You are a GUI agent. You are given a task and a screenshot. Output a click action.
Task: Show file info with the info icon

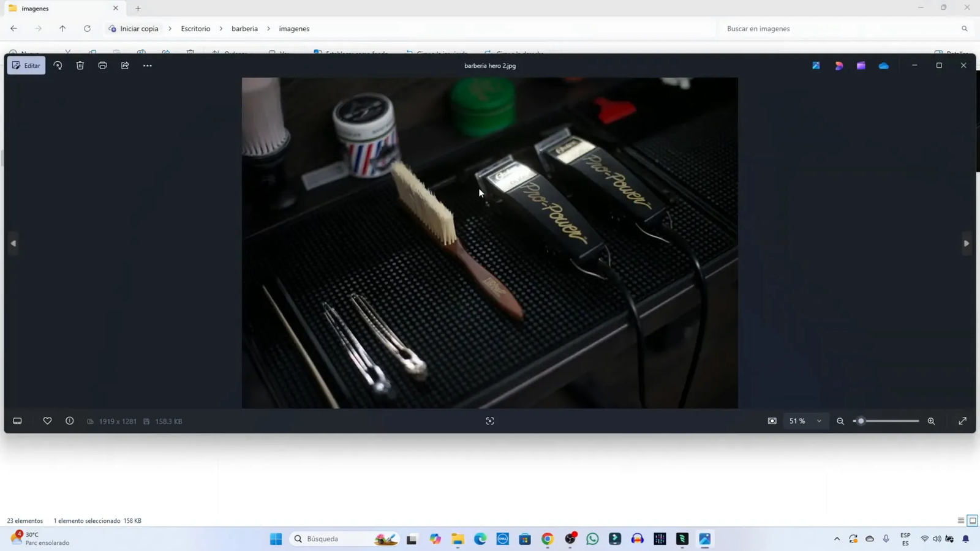(70, 421)
